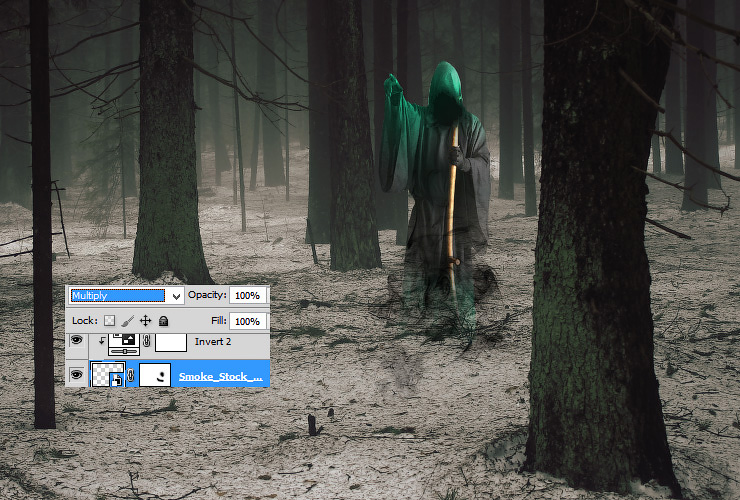Select the Smoke_Stock layer mask thumbnail
Viewport: 740px width, 500px height.
(x=155, y=375)
